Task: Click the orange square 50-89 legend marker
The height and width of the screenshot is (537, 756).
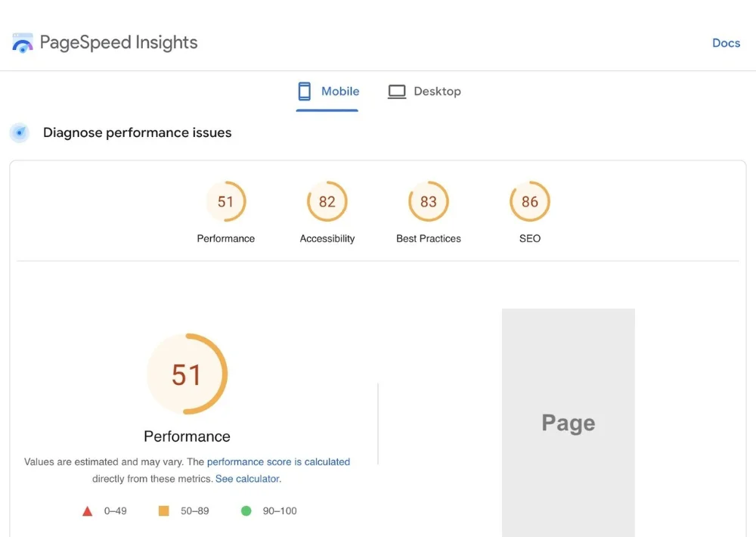Action: (163, 510)
